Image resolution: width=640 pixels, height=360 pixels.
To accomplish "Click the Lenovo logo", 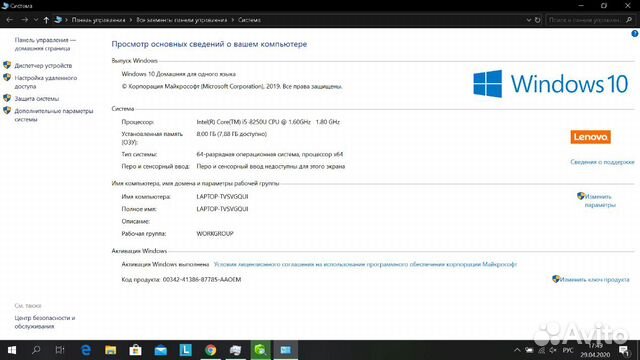I will (x=591, y=137).
